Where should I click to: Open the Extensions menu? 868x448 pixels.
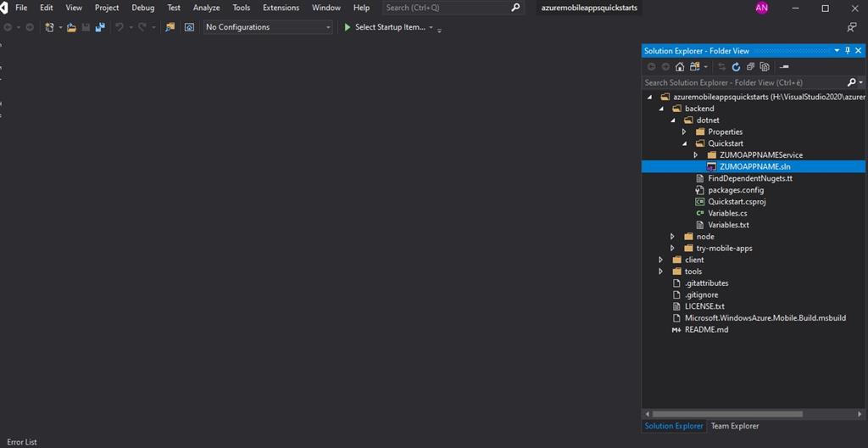click(x=281, y=8)
